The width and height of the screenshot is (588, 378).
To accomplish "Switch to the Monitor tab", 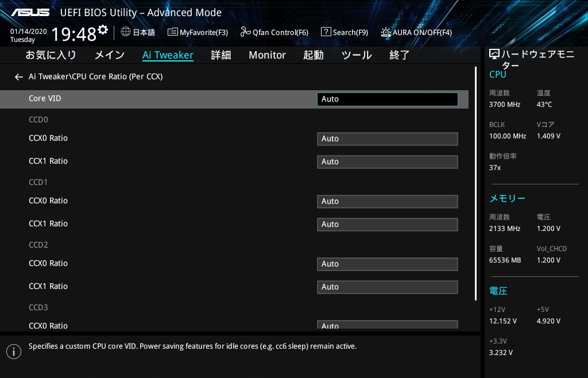I will (x=267, y=55).
